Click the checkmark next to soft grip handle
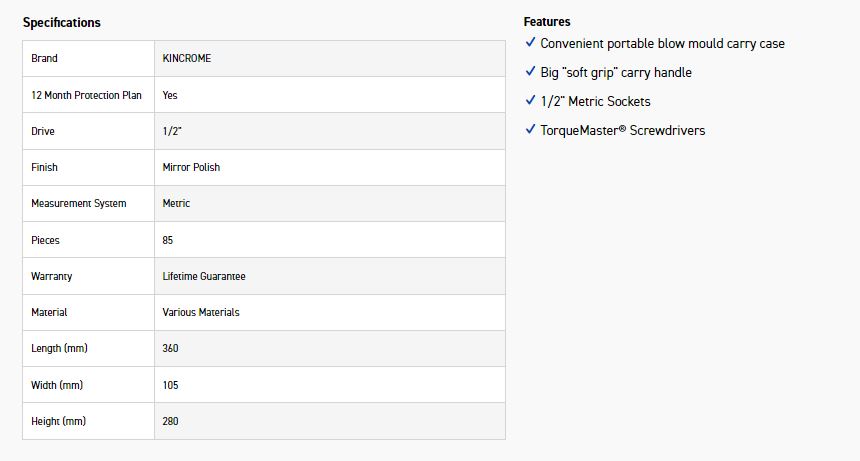 tap(530, 72)
